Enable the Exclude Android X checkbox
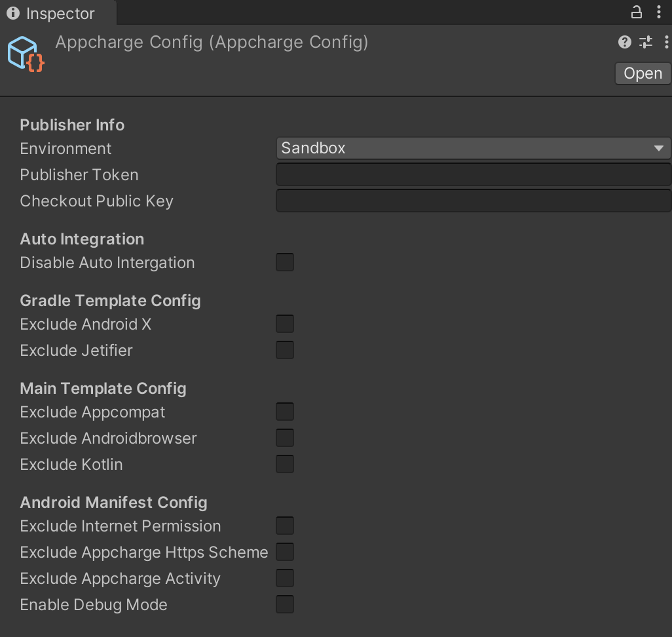672x637 pixels. 285,324
